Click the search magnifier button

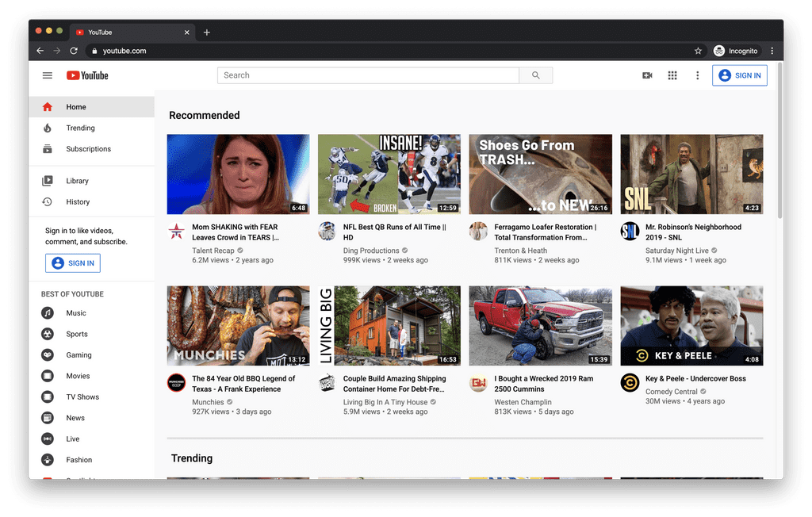(536, 75)
